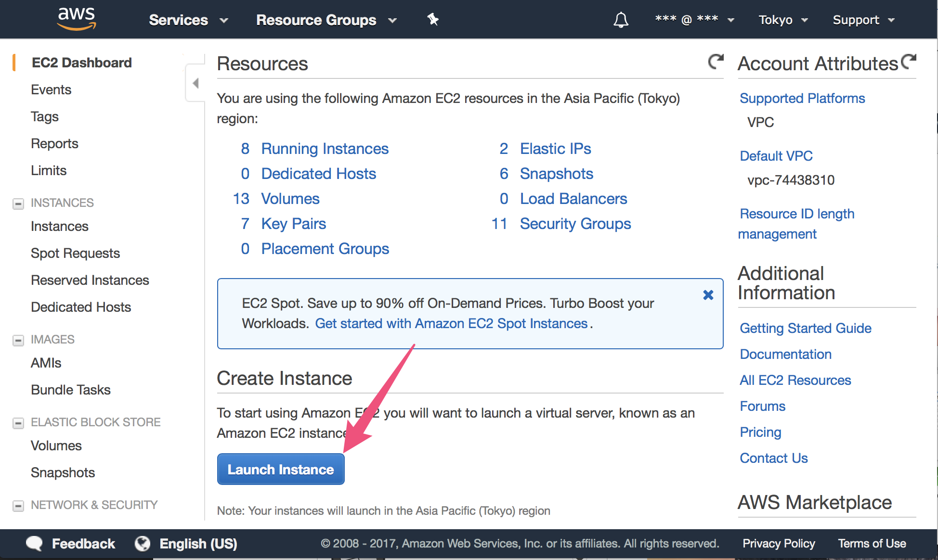Screen dimensions: 938x560
Task: Open the Pricing link
Action: tap(761, 432)
